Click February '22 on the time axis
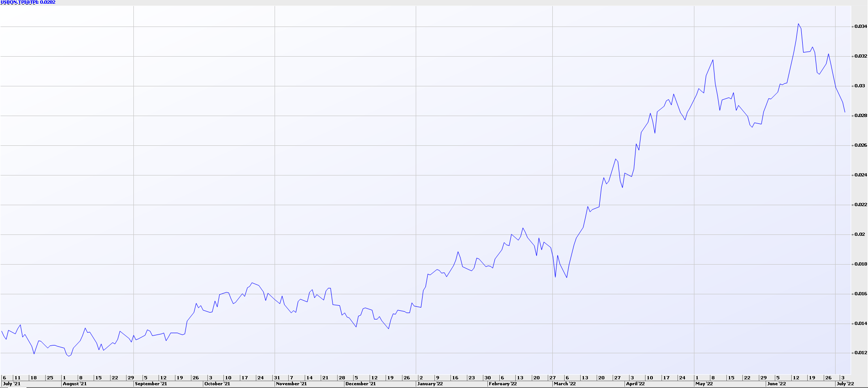This screenshot has height=388, width=868. coord(503,384)
